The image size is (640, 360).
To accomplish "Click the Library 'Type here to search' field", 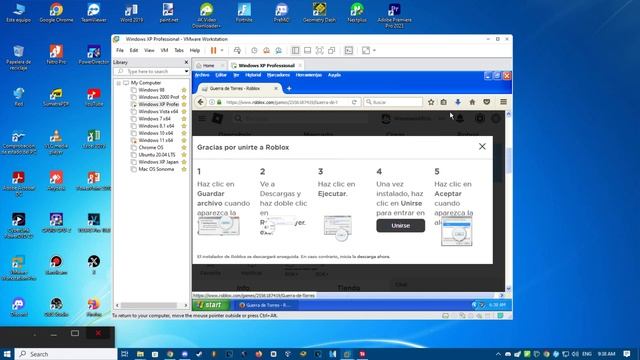I will (151, 71).
